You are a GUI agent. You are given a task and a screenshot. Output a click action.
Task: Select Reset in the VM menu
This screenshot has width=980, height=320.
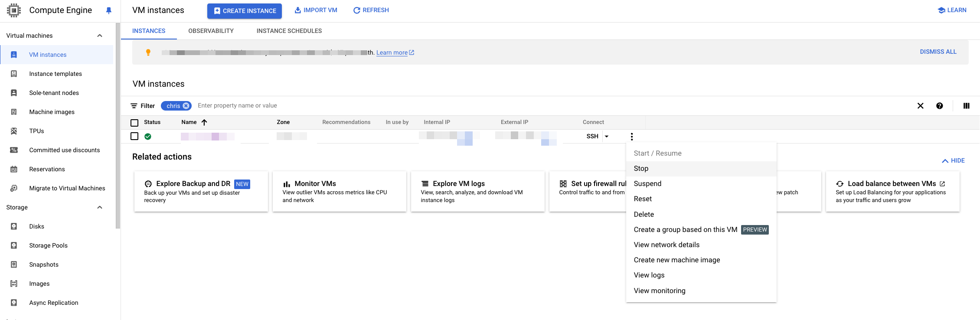click(x=701, y=199)
